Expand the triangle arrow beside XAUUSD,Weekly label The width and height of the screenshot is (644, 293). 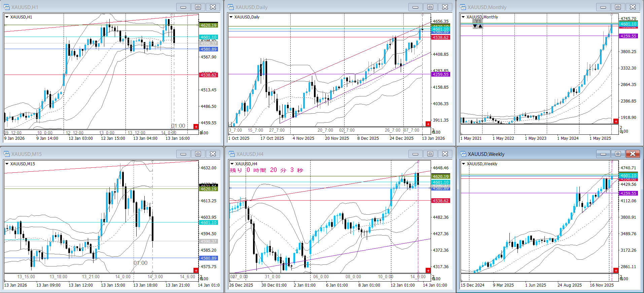click(463, 164)
